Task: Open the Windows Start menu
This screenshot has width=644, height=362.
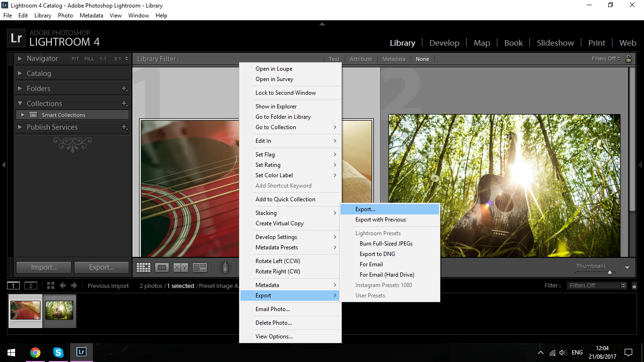Action: [x=11, y=352]
